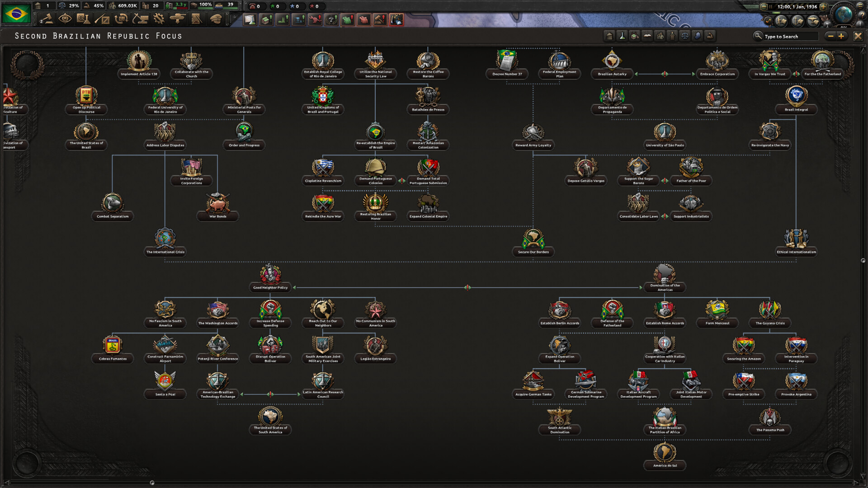This screenshot has width=868, height=488.
Task: Zoom in the focus tree with the plus button
Action: click(x=841, y=36)
